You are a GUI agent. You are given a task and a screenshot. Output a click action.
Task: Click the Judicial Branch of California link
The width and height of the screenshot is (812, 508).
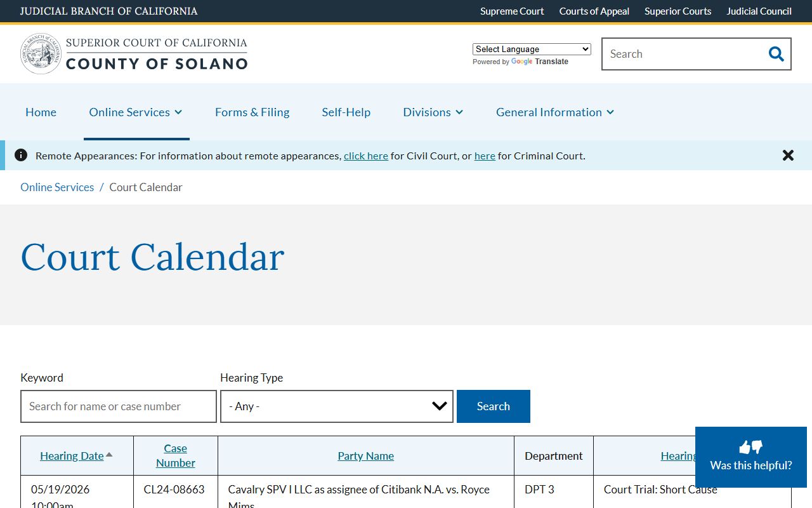(x=109, y=11)
